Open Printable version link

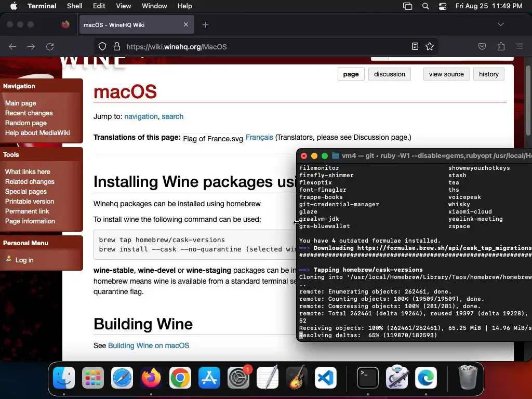coord(30,201)
